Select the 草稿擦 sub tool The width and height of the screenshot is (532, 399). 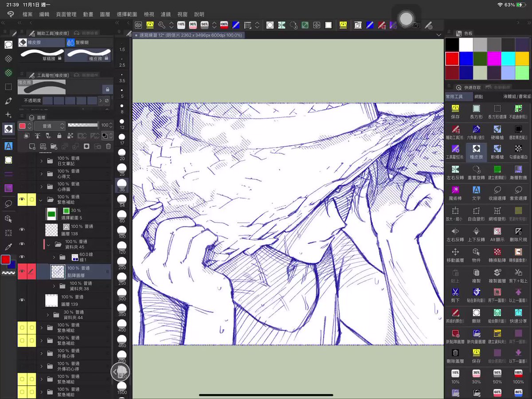[41, 55]
